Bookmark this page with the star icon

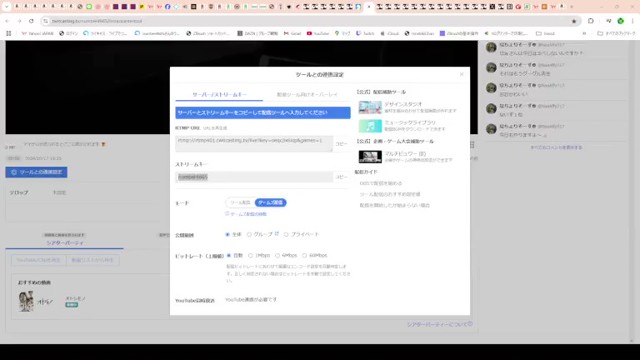[x=574, y=21]
